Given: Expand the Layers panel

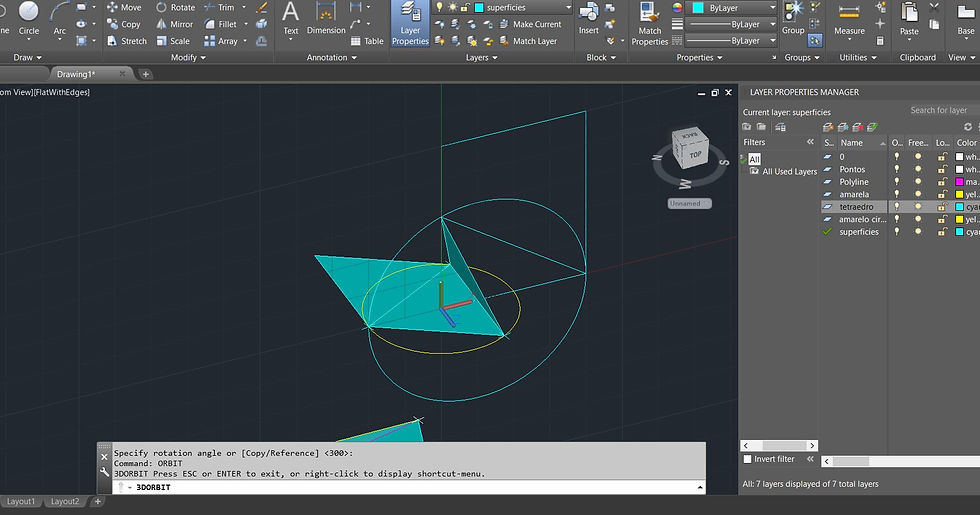Looking at the screenshot, I should tap(481, 58).
